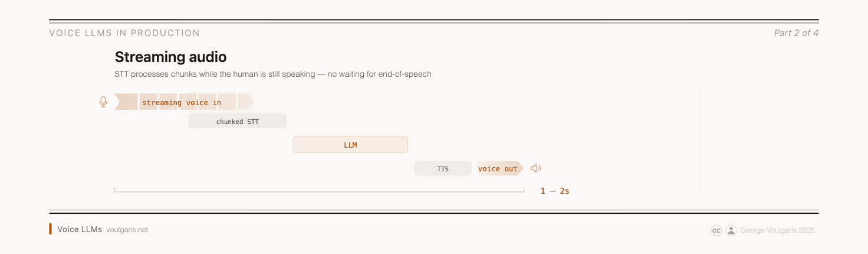Click the VOICE LLMS IN PRODUCTION header
The image size is (868, 254).
124,33
